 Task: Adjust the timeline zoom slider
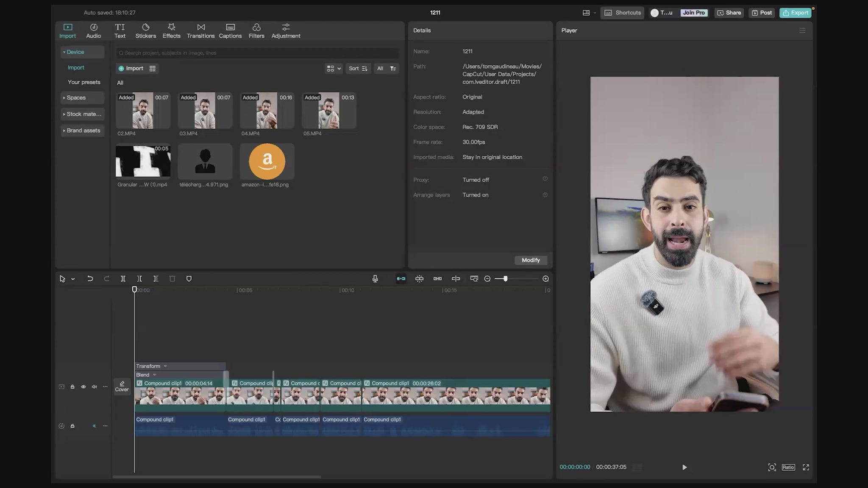point(505,279)
